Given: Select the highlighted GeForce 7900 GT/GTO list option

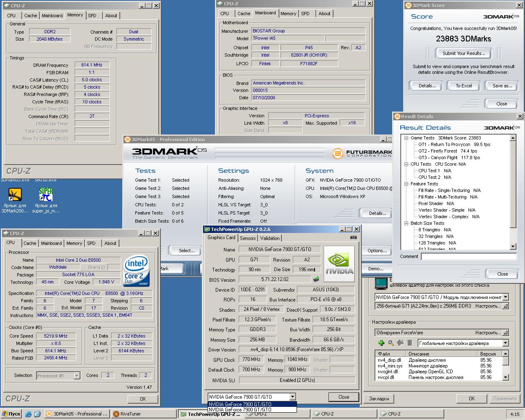Looking at the screenshot, I should point(252,404).
